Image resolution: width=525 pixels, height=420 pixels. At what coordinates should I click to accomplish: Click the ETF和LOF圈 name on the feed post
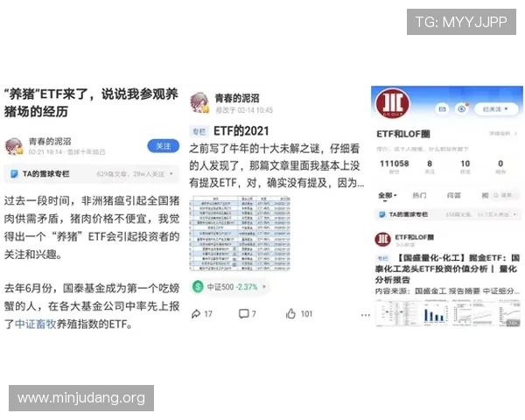(x=414, y=237)
